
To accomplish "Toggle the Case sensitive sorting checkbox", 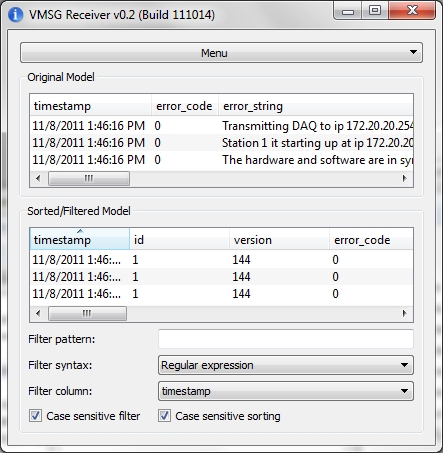I will pyautogui.click(x=164, y=416).
